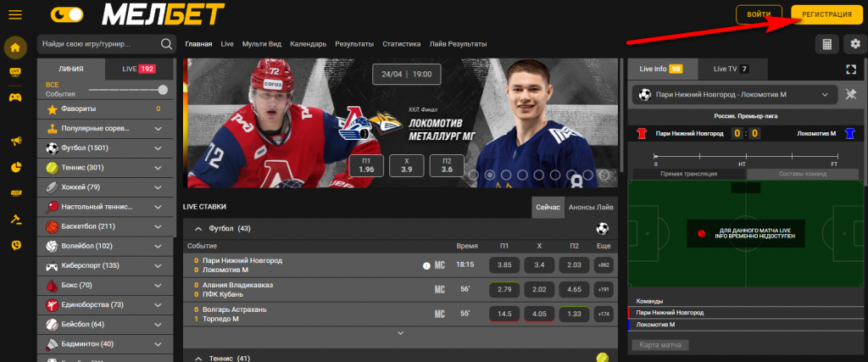Switch to the LIVE 192 tab
The height and width of the screenshot is (362, 868).
pos(139,70)
